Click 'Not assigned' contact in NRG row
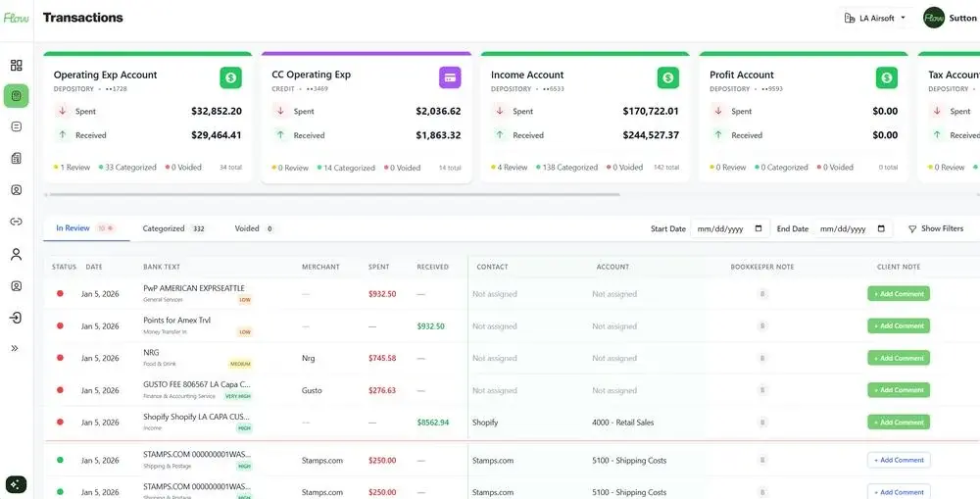 click(x=494, y=358)
